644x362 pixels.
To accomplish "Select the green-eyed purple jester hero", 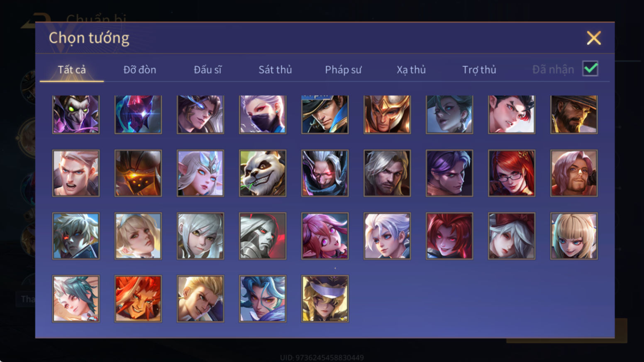I will click(76, 114).
